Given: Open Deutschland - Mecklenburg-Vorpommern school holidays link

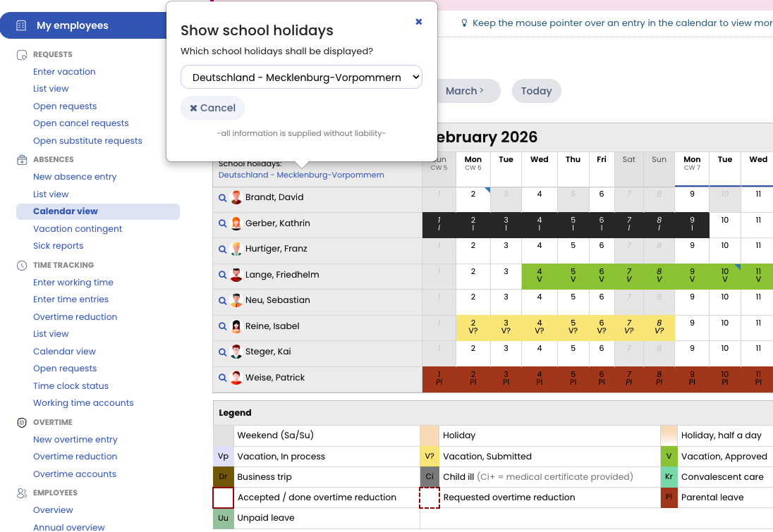Looking at the screenshot, I should (x=301, y=175).
